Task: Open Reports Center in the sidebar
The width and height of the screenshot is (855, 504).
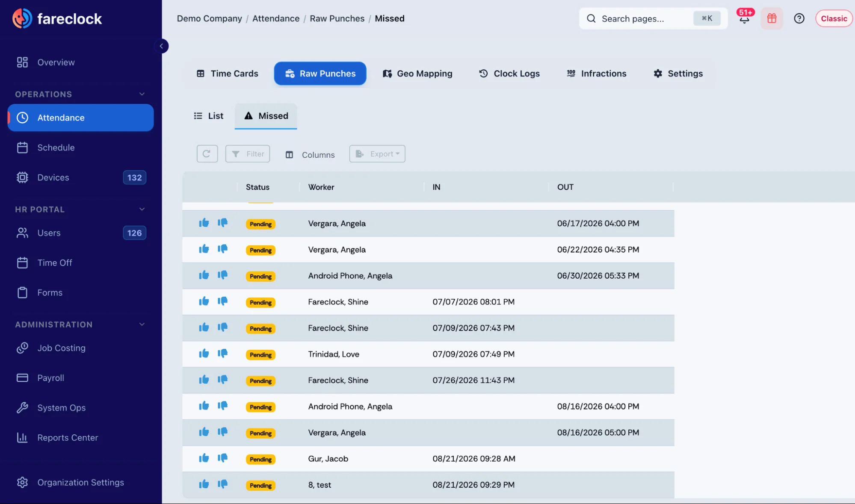Action: (80, 437)
